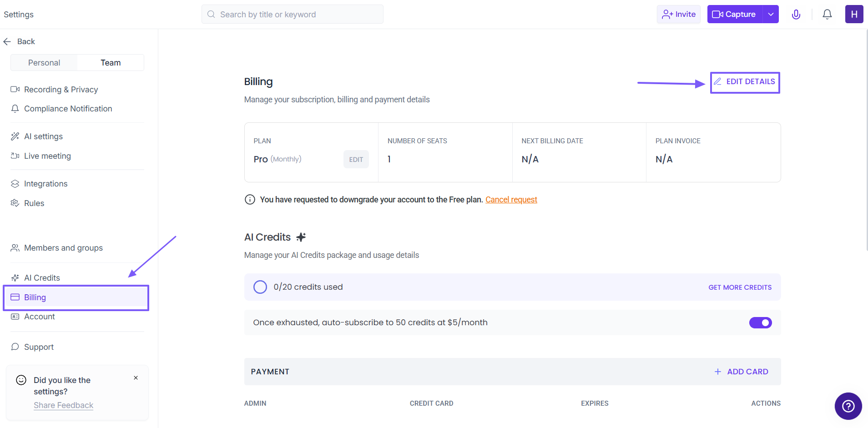Click ADD CARD in Payment section
868x428 pixels.
[x=741, y=372]
